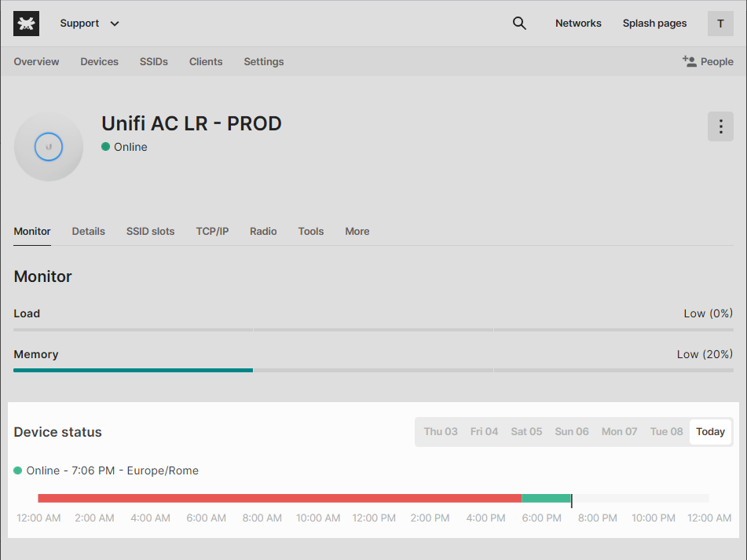Open the Radio tab
Image resolution: width=747 pixels, height=560 pixels.
pyautogui.click(x=263, y=232)
